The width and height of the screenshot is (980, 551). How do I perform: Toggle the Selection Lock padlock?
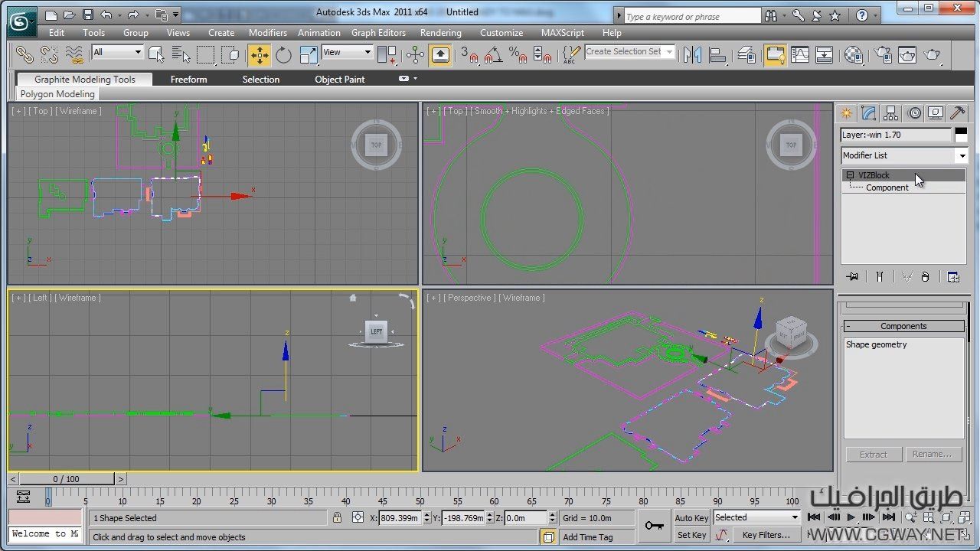click(337, 518)
